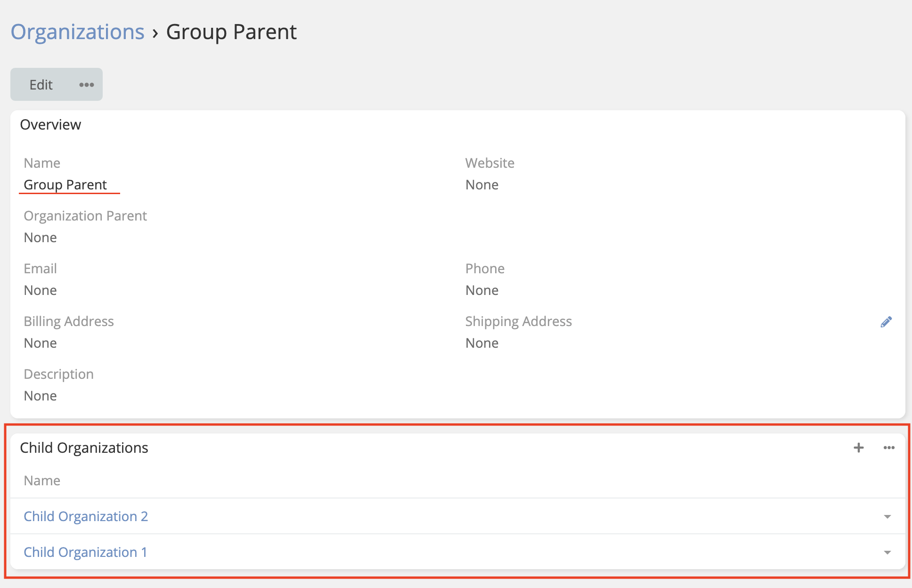Click the Organization Parent value None

coord(41,237)
